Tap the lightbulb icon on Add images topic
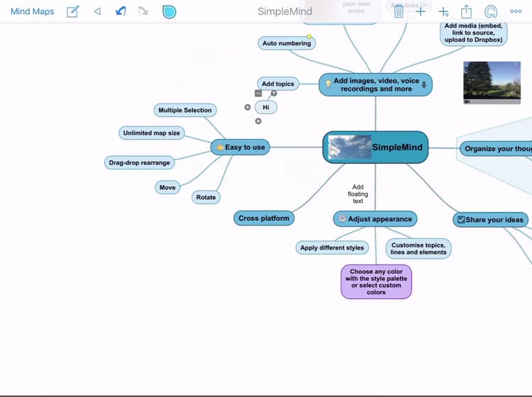The height and width of the screenshot is (397, 532). (x=328, y=84)
